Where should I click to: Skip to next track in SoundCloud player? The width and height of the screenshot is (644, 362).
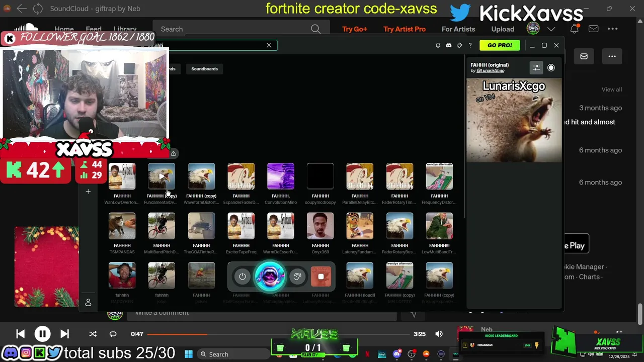pyautogui.click(x=64, y=334)
